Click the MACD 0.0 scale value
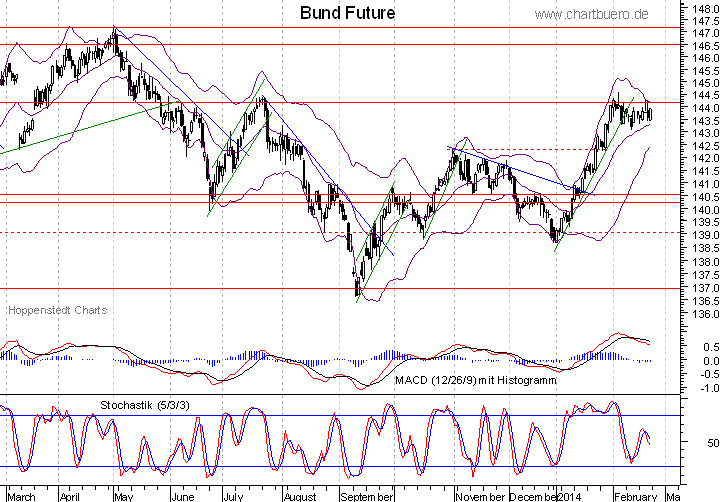The height and width of the screenshot is (502, 723). coord(712,361)
